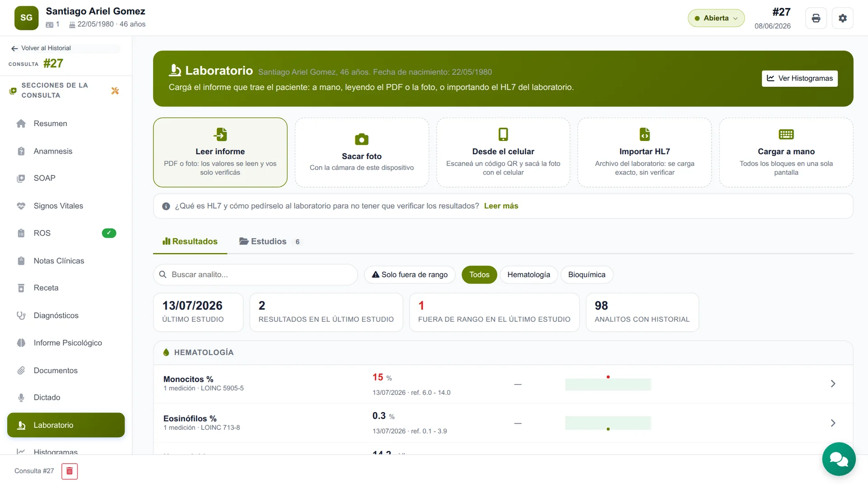Select the Cargar a mano keyboard option
Screen dimensions: 868x488
[786, 152]
